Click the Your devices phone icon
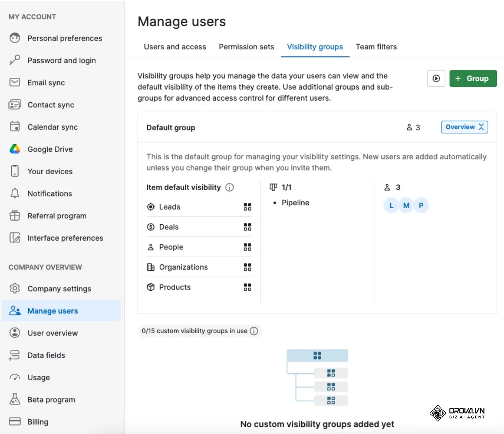 pyautogui.click(x=14, y=171)
